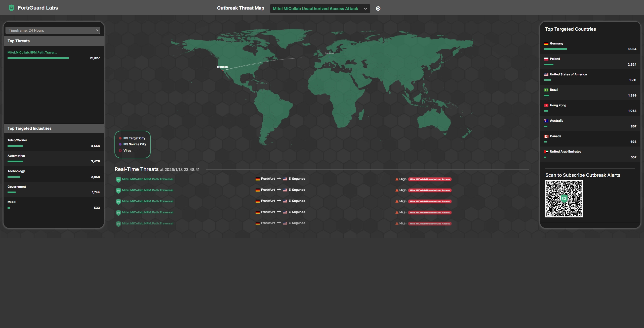Click the US flag beside El Segundo in third row
644x328 pixels.
tap(285, 201)
